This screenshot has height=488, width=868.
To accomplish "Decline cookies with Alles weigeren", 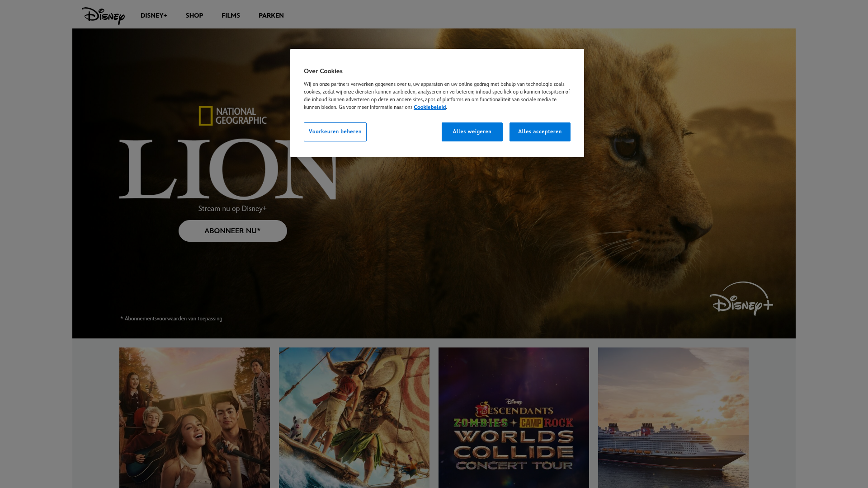I will (x=472, y=132).
